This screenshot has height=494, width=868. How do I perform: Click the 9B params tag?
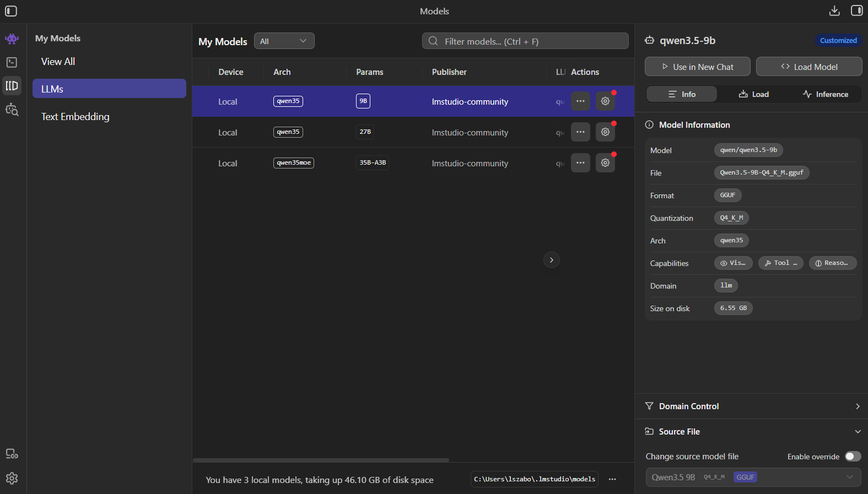[363, 101]
